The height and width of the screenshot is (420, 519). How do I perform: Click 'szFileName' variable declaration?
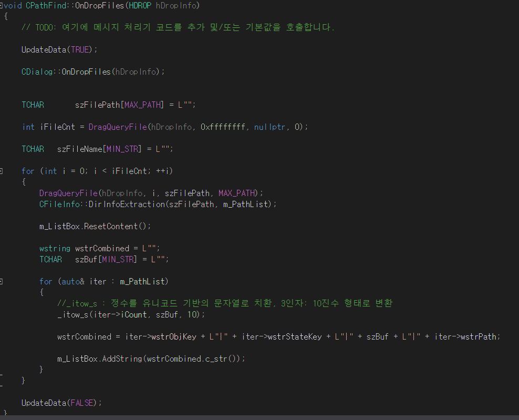pos(80,149)
